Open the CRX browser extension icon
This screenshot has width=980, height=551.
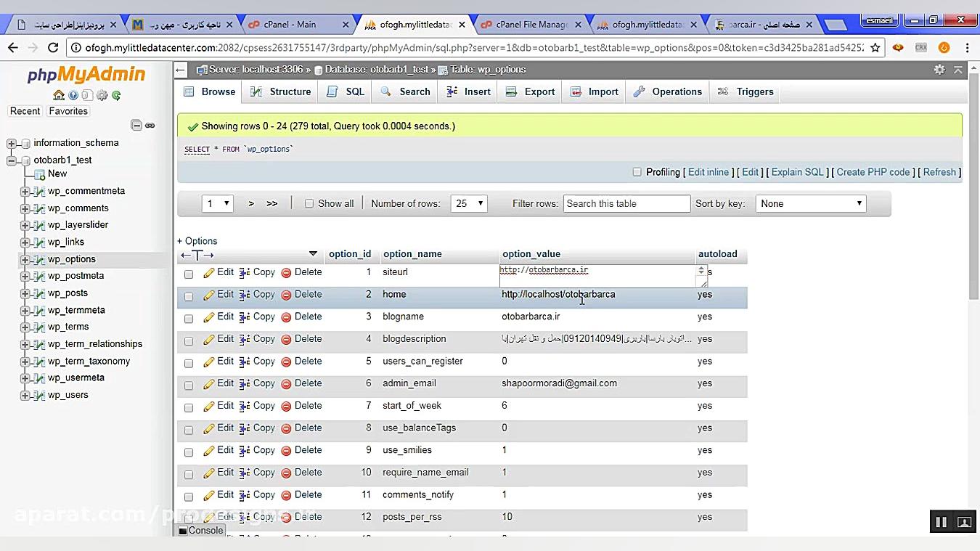click(x=921, y=48)
